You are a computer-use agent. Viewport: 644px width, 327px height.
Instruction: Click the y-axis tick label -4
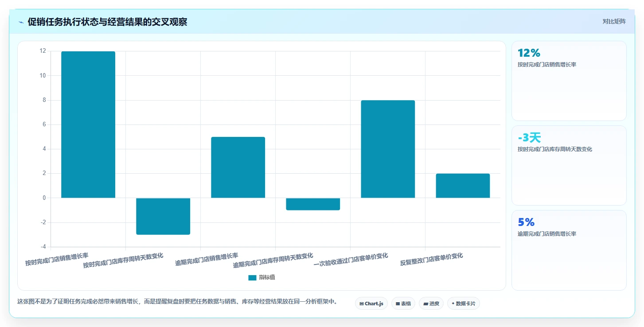[x=43, y=247]
